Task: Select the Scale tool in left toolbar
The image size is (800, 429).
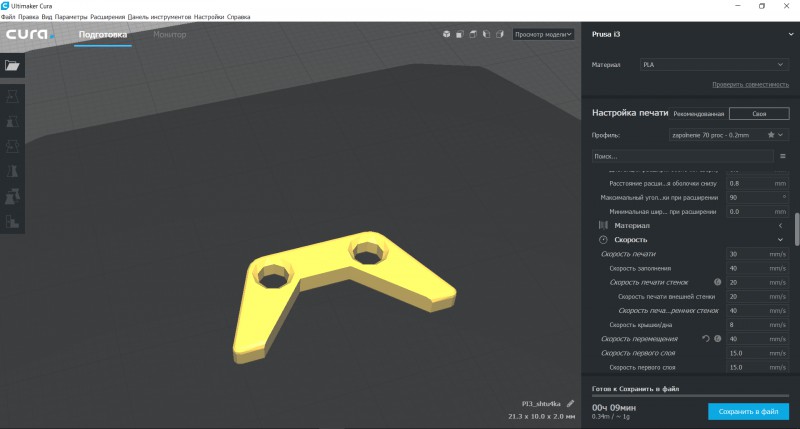Action: [x=12, y=121]
